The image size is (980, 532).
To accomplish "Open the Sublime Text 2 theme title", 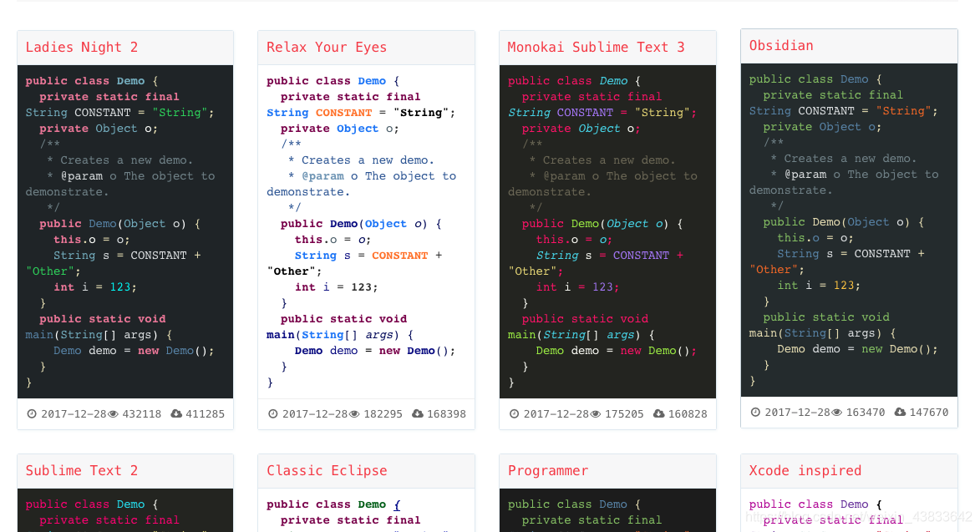I will (x=81, y=471).
